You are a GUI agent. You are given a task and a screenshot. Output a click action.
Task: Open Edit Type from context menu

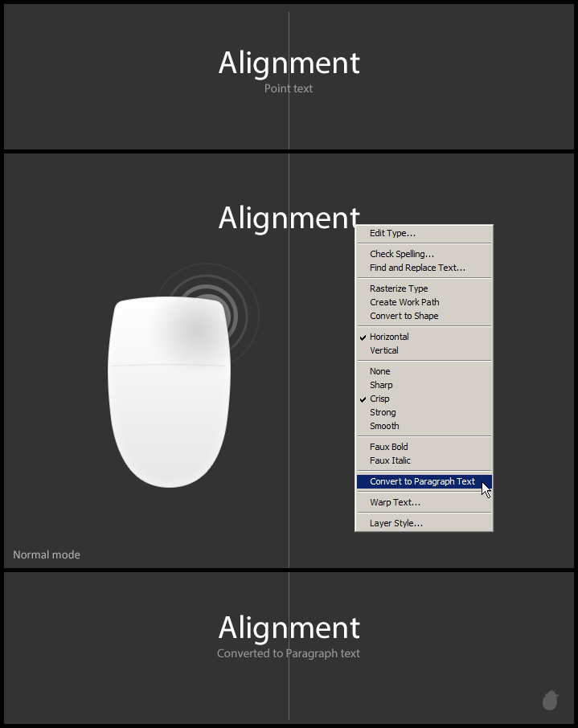click(392, 233)
